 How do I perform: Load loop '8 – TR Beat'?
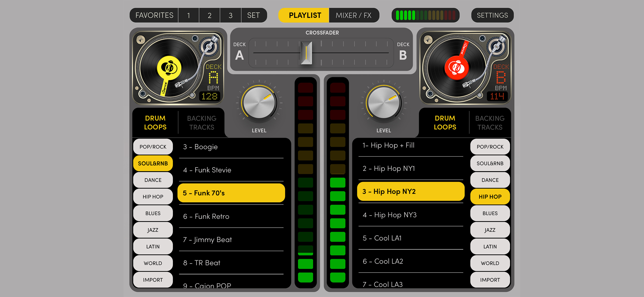click(231, 263)
